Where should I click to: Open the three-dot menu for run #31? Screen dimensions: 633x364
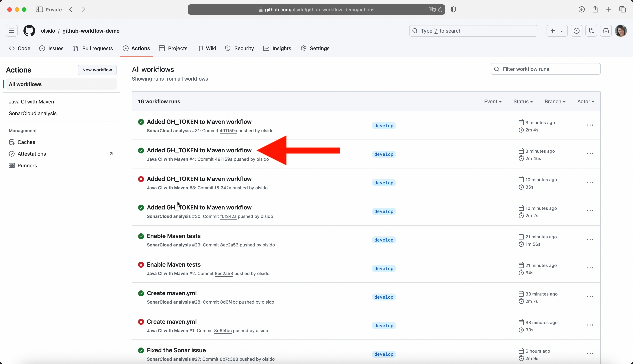point(590,125)
